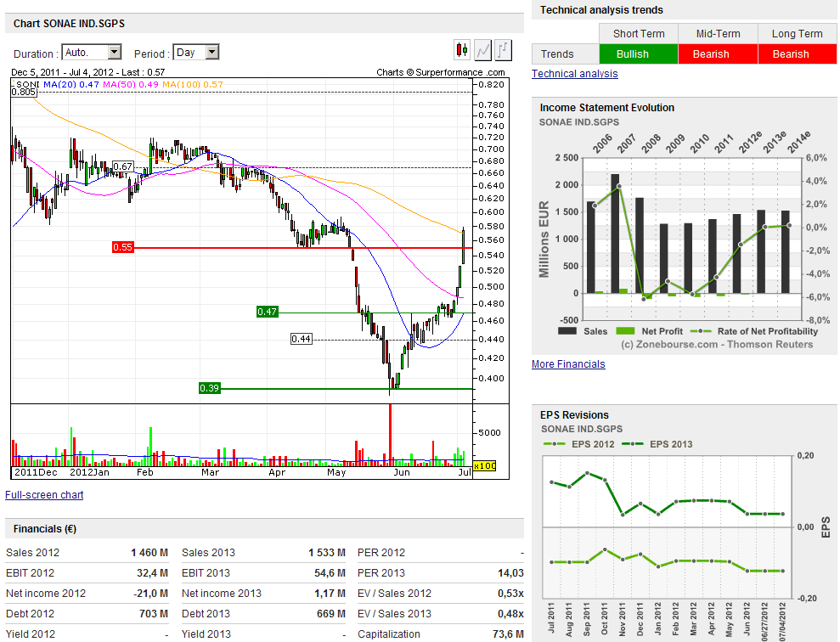The width and height of the screenshot is (840, 642).
Task: Click the magenta MA(50) indicator label
Action: click(x=131, y=84)
